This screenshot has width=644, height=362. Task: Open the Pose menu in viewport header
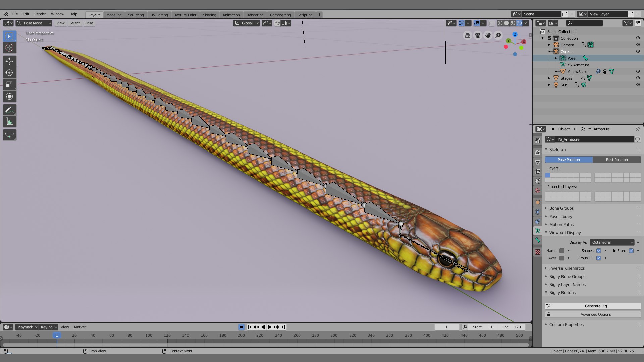pyautogui.click(x=89, y=23)
